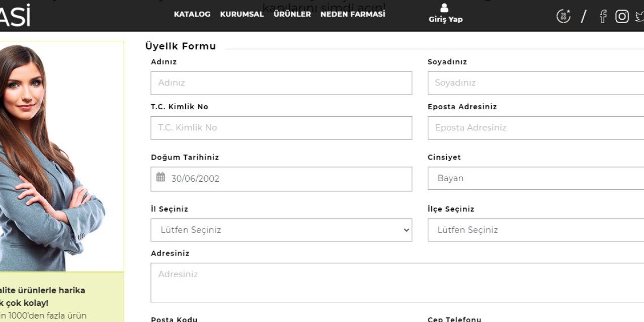Viewport: 644px width, 322px height.
Task: Click the businesswoman promo image
Action: (x=55, y=156)
